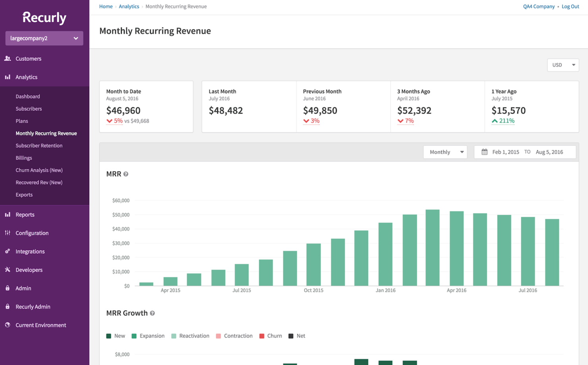Click the red down arrow by 3%
The width and height of the screenshot is (588, 365).
(x=306, y=121)
